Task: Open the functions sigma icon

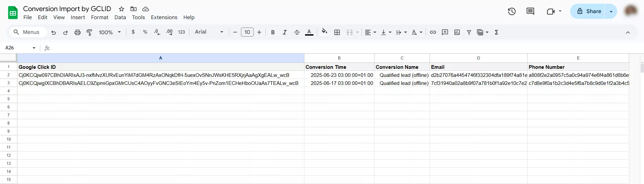Action: click(x=496, y=32)
